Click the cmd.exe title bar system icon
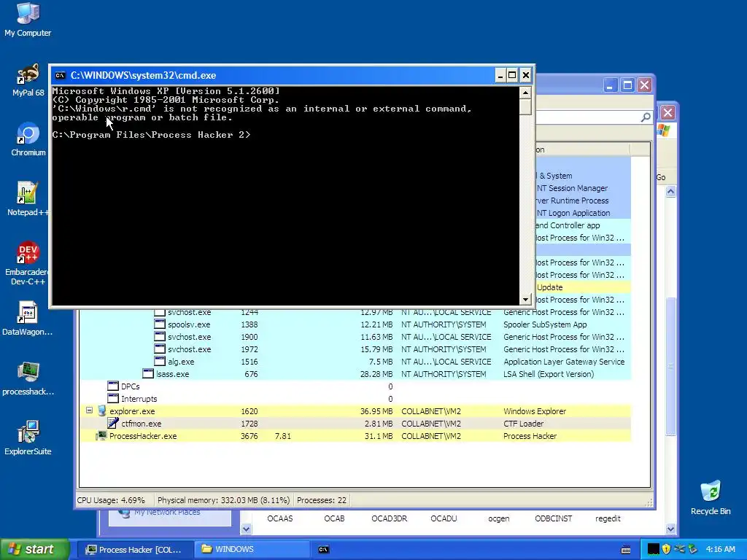 click(60, 75)
